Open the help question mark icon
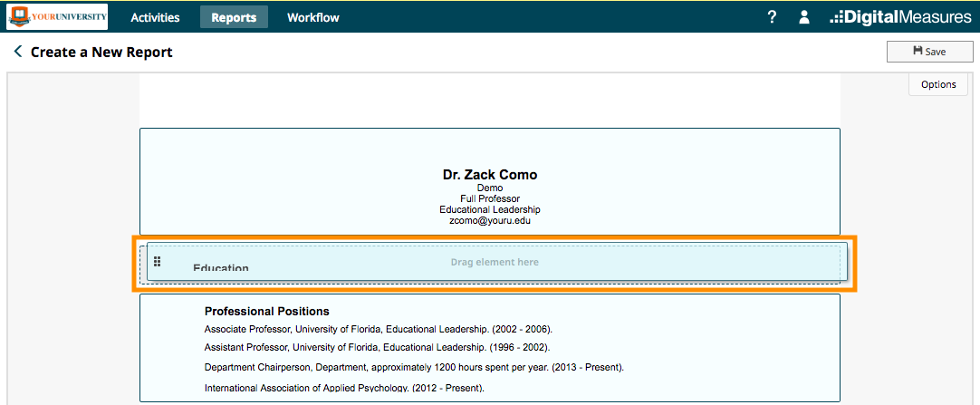 point(772,17)
